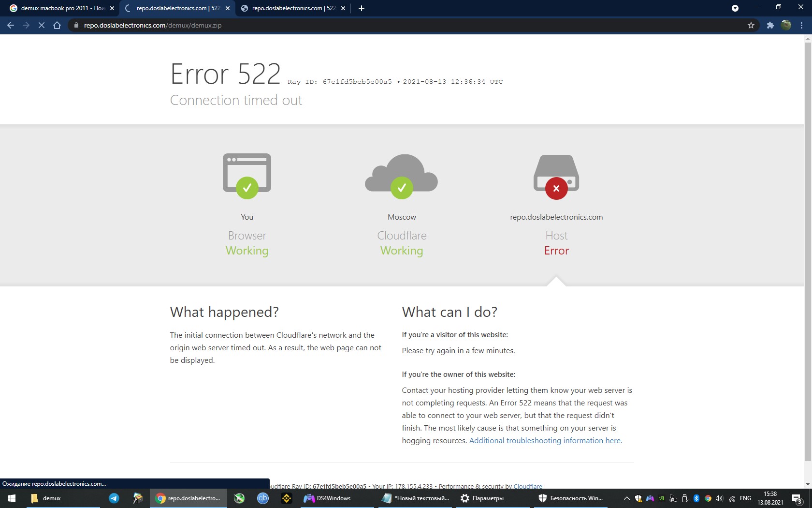
Task: Open the Chrome extensions puzzle icon
Action: click(x=770, y=25)
